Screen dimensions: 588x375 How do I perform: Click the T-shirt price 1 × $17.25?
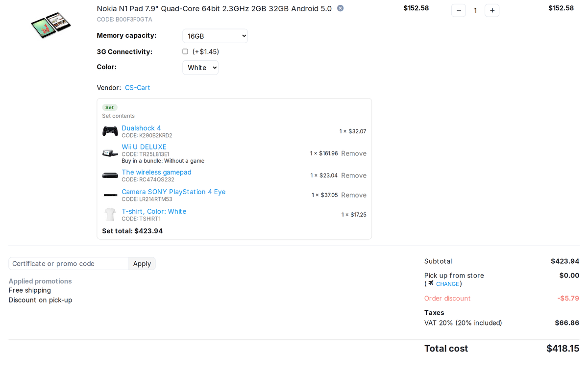[x=354, y=215]
